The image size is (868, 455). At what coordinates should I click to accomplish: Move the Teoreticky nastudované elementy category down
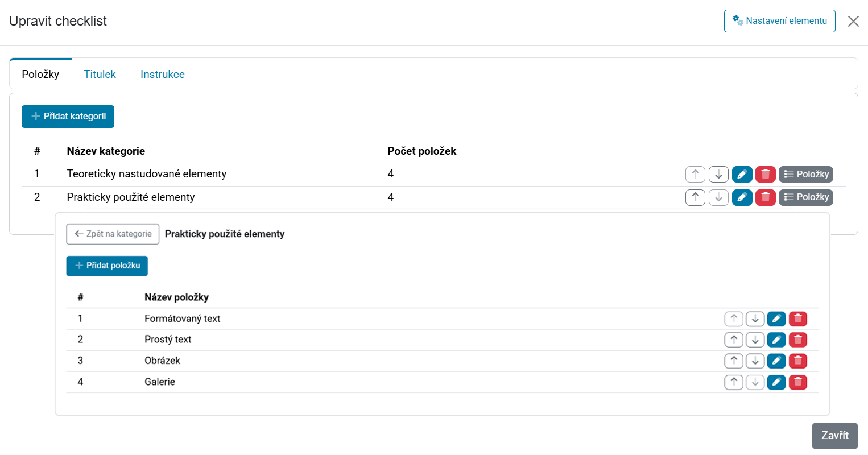point(718,174)
